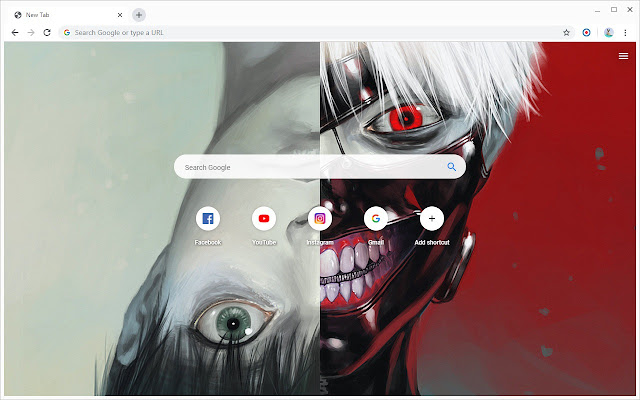Open Chrome's three-dot menu
640x400 pixels.
(x=625, y=32)
